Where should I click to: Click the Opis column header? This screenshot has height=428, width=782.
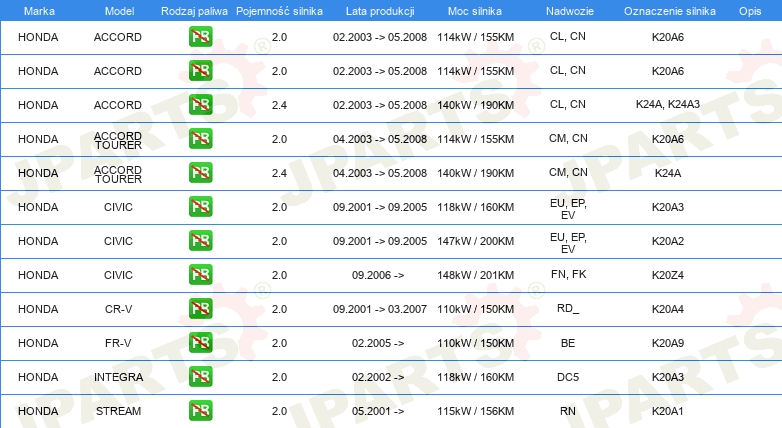pyautogui.click(x=750, y=11)
